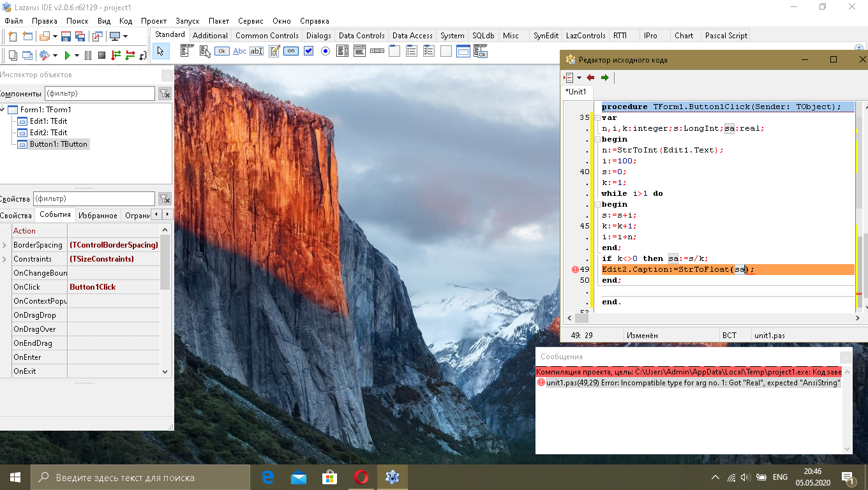
Task: Open the Запуск menu
Action: (x=188, y=21)
